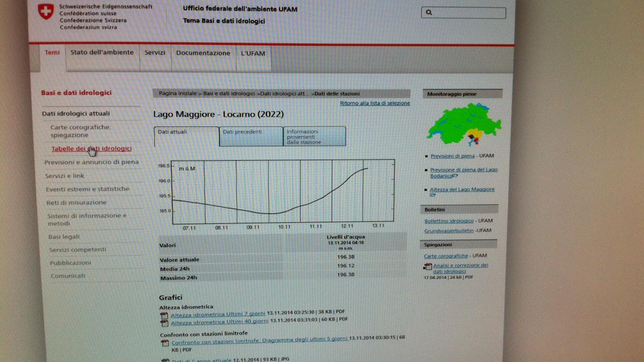Open Servizi competenti sidebar item
The image size is (644, 362).
click(x=78, y=250)
